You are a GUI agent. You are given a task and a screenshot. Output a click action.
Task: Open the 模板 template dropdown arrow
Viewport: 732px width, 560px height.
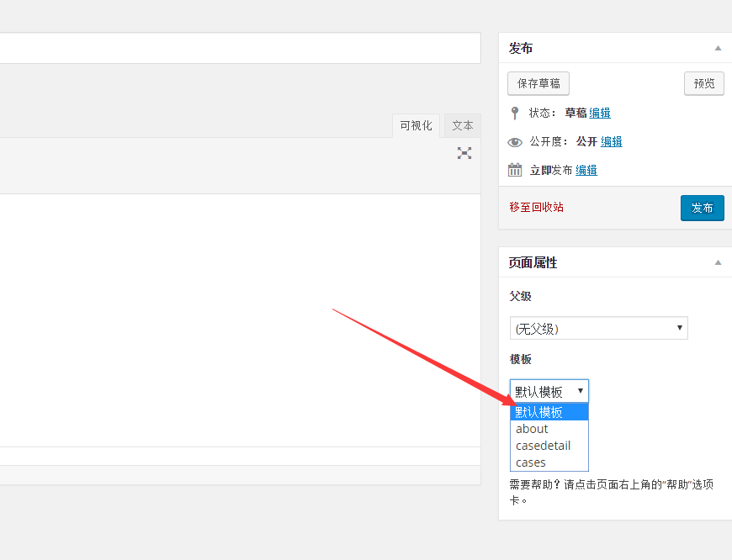pos(581,390)
